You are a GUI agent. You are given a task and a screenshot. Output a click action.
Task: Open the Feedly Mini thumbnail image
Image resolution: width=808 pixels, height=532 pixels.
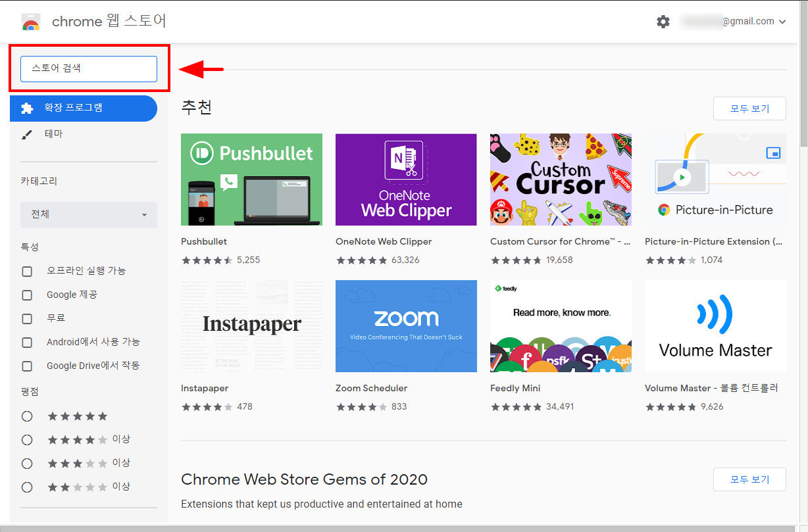[x=561, y=326]
